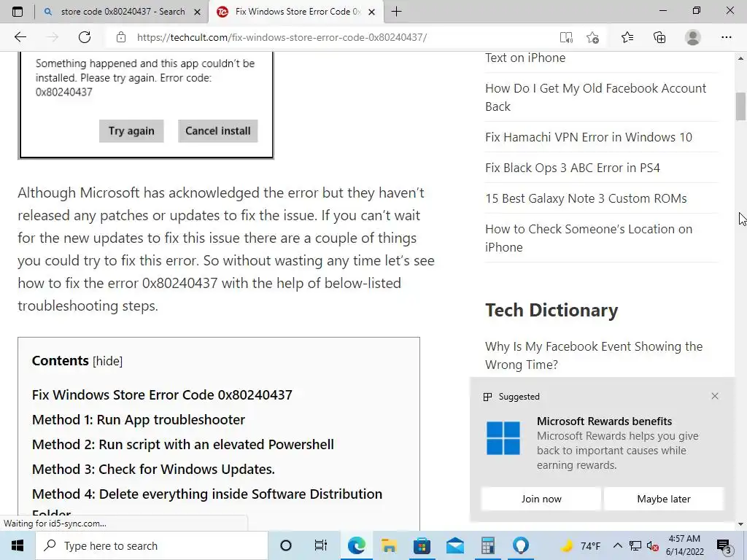Screen dimensions: 747x560
Task: Open File Explorer from taskbar
Action: (389, 545)
